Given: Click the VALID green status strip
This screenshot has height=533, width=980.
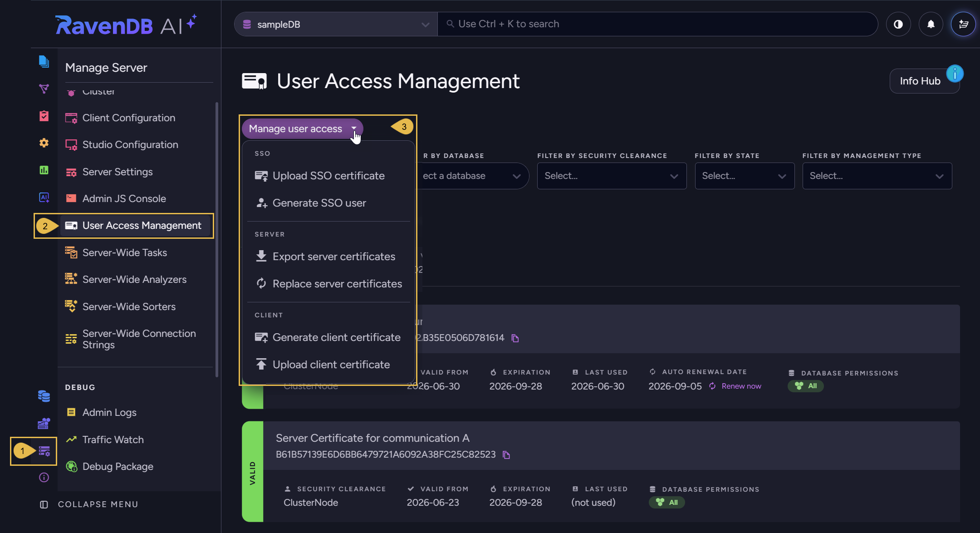Looking at the screenshot, I should pos(253,472).
